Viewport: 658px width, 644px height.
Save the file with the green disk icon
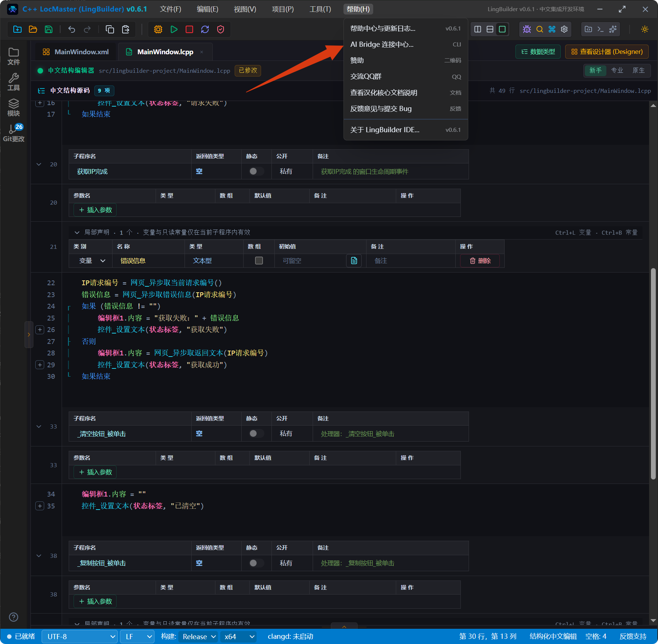coord(49,29)
